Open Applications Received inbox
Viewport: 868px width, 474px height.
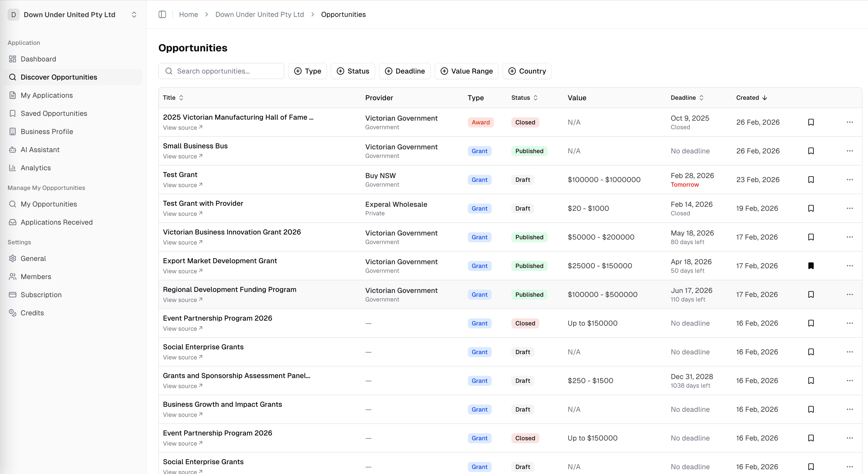coord(56,222)
